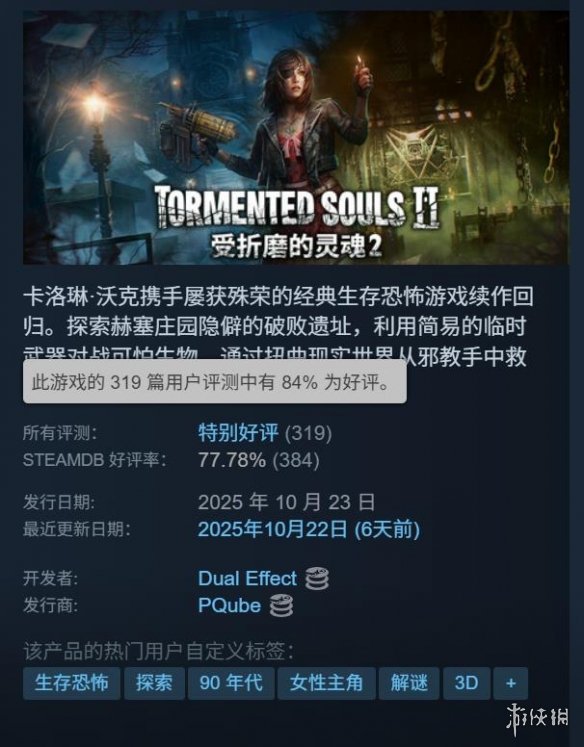Expand tags with the plus button
Screen dimensions: 584x747
click(511, 683)
